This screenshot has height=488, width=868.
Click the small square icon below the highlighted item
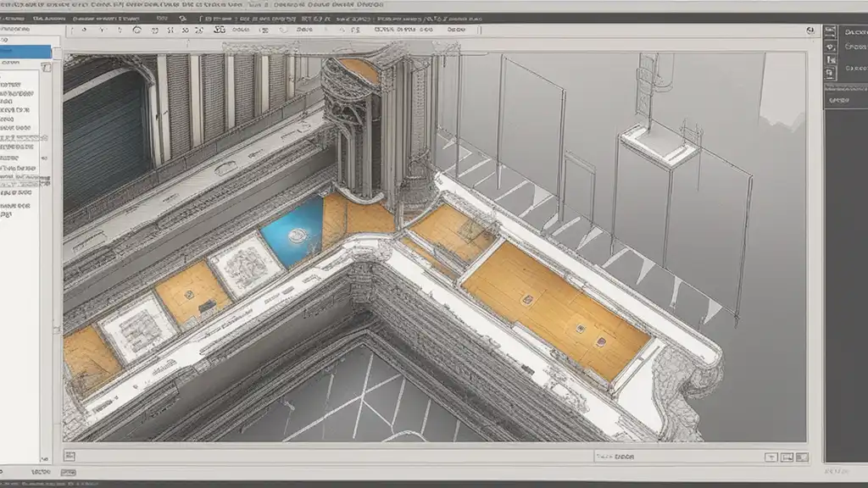(46, 68)
